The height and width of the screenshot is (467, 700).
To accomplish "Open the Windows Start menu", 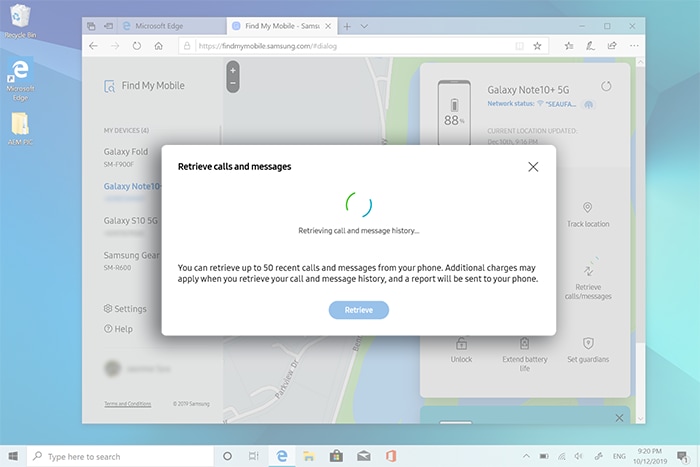I will click(13, 456).
